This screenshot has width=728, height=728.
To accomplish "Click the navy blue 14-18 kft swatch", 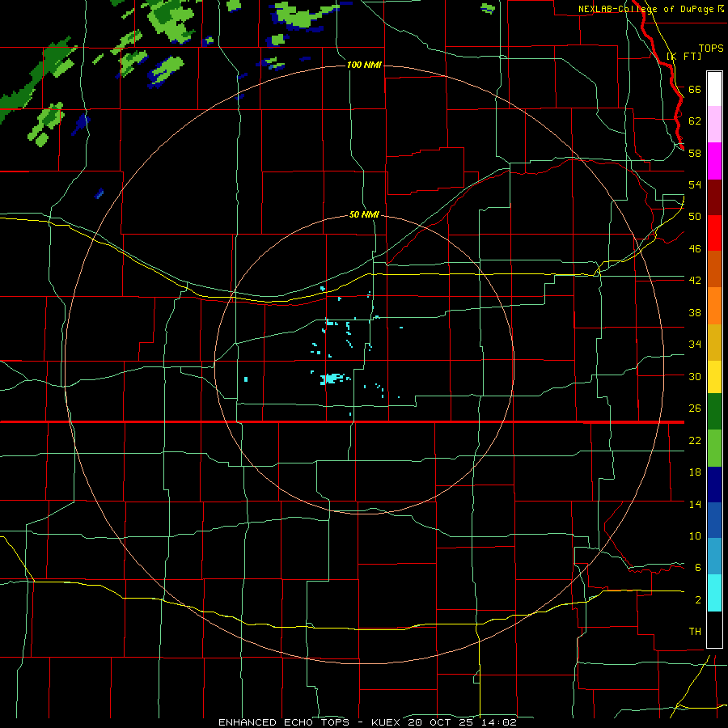I will pos(714,485).
